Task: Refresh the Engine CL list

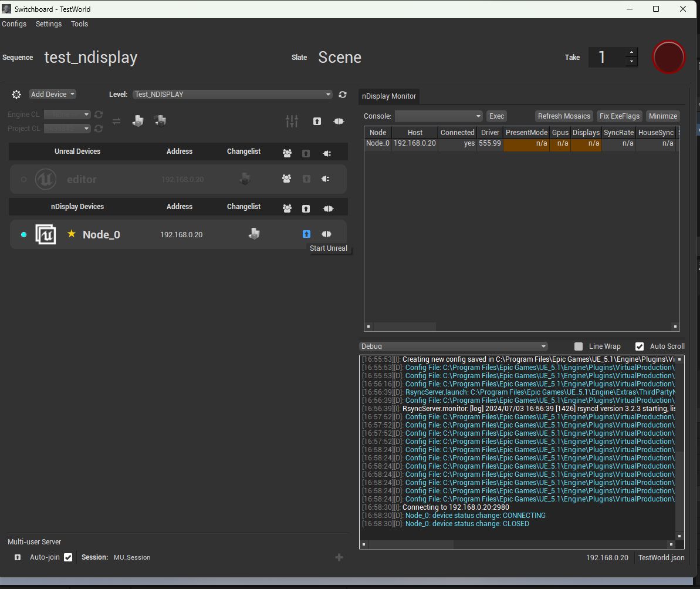Action: point(99,115)
